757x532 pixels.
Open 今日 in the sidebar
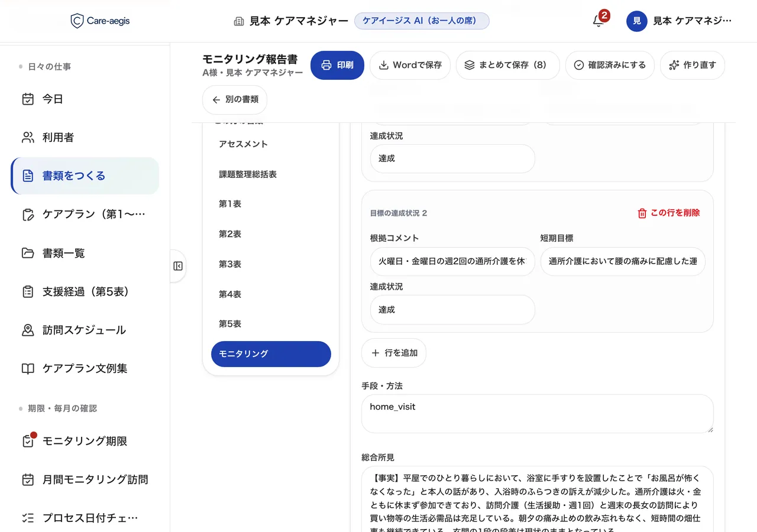point(85,99)
